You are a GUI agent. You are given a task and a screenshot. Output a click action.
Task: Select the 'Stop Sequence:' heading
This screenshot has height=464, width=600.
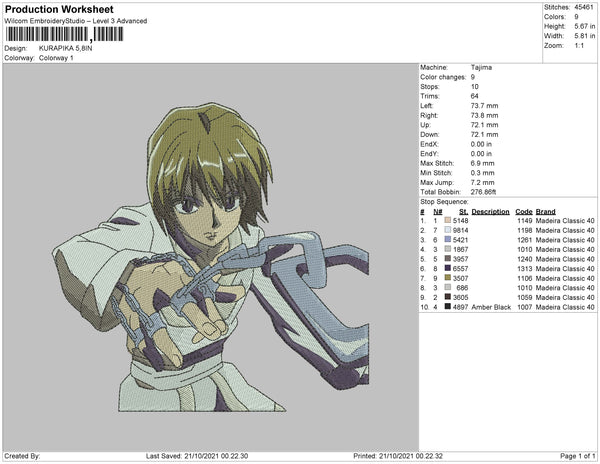[x=444, y=202]
